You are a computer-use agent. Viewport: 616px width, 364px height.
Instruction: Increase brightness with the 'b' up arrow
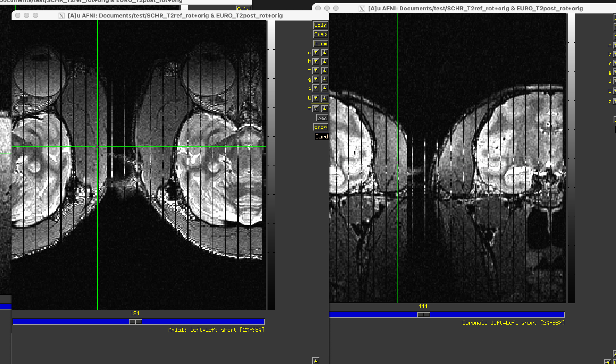pos(324,61)
